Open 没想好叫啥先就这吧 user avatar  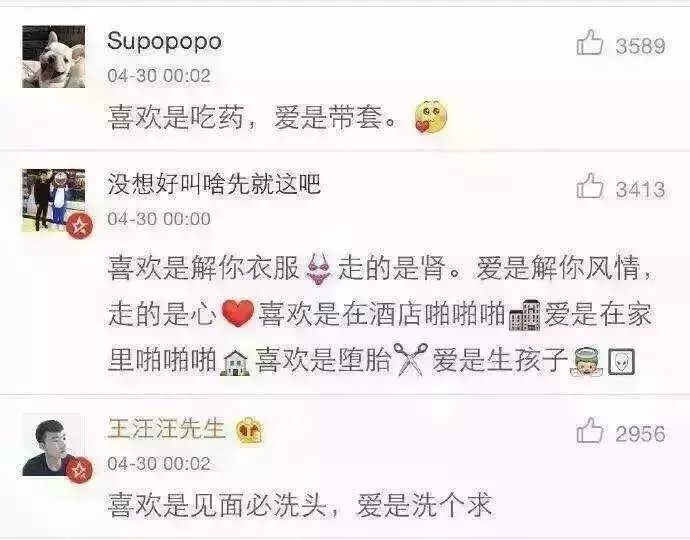[x=54, y=200]
